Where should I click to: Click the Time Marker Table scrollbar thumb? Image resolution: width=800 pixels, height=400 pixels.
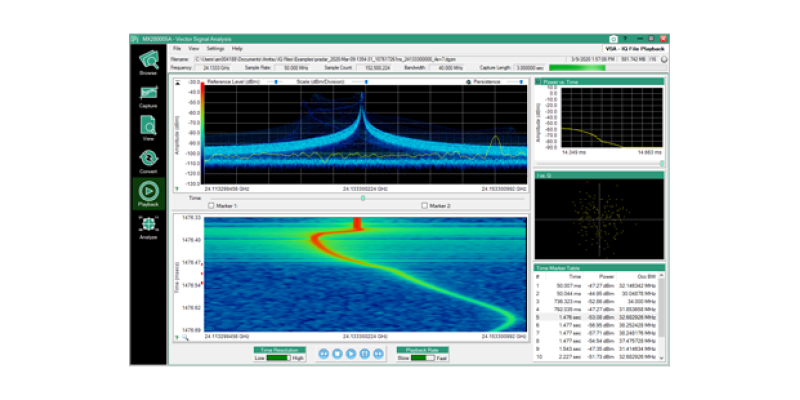click(662, 307)
